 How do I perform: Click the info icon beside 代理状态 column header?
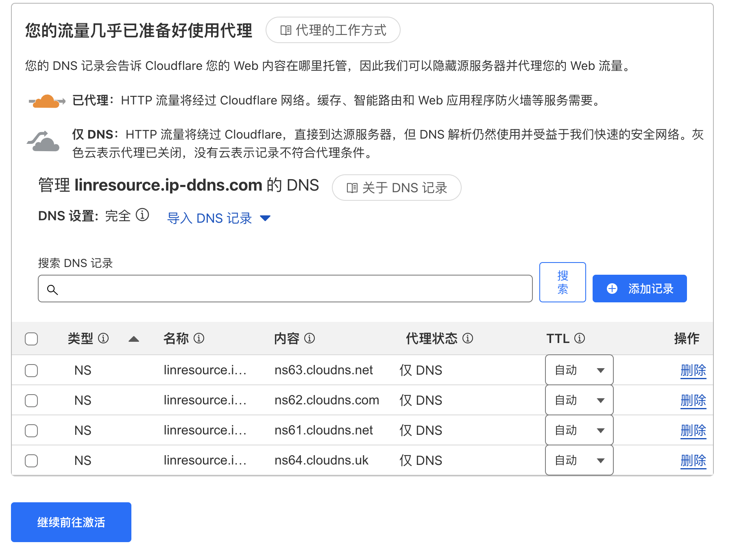(x=468, y=338)
